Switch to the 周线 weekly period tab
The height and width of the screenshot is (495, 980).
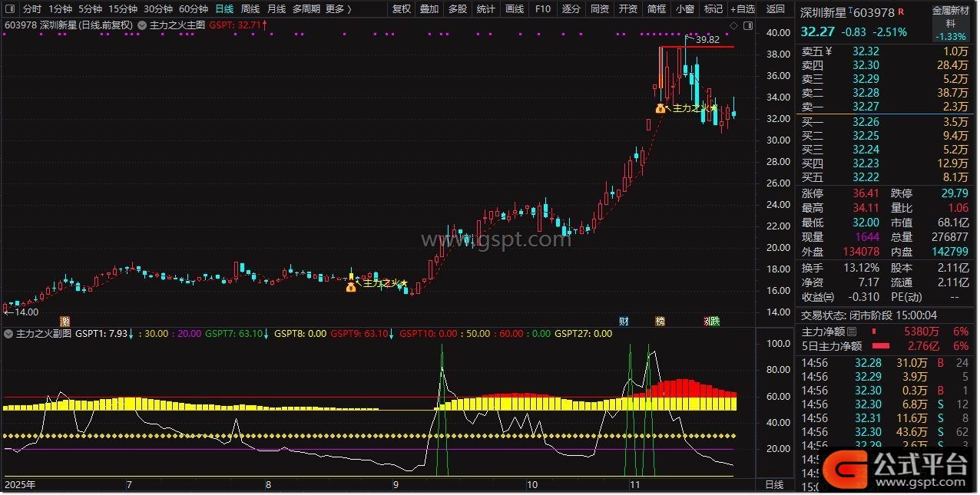[250, 9]
